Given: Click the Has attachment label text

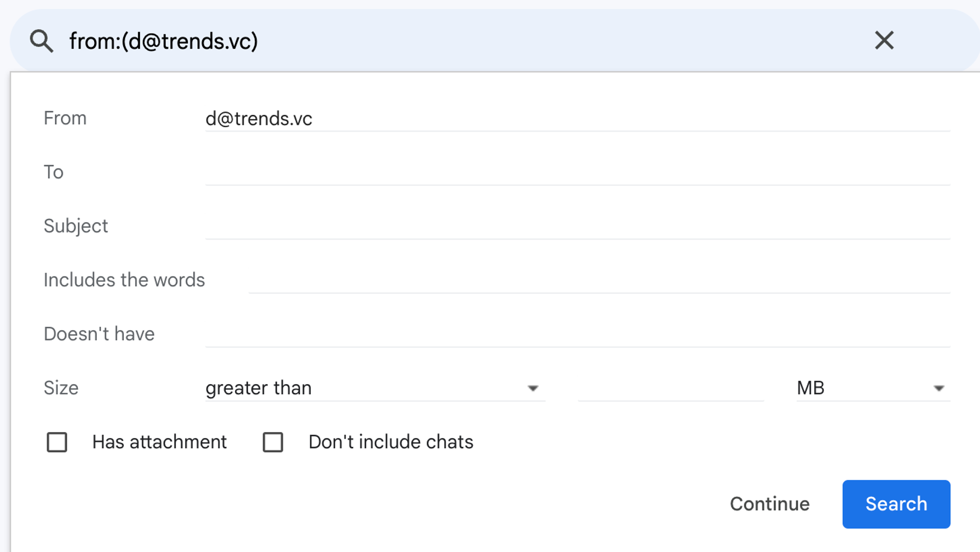Looking at the screenshot, I should (x=160, y=442).
